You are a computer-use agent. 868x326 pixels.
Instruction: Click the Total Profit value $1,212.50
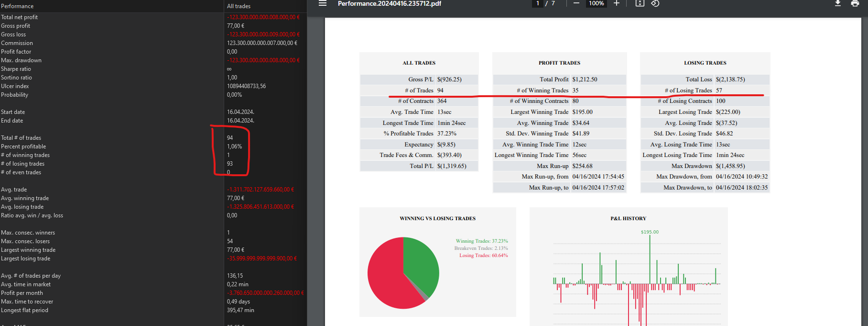coord(585,79)
